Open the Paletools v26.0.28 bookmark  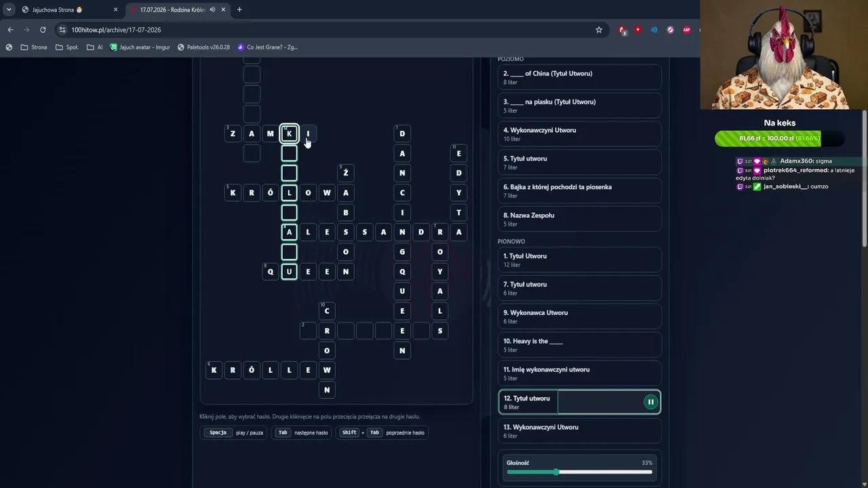203,47
